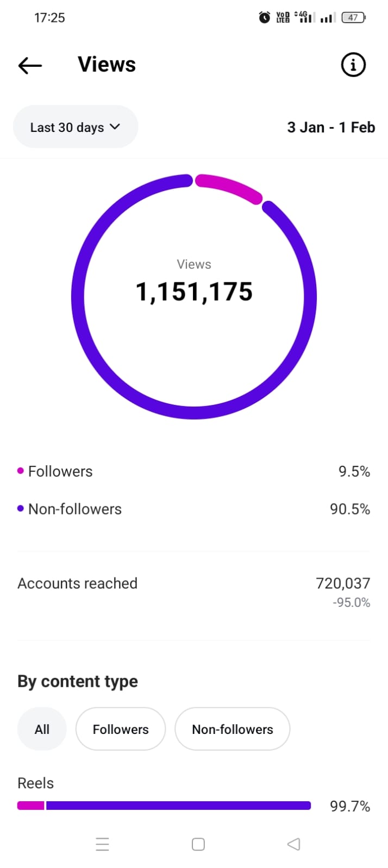The image size is (388, 868).
Task: Select the Followers filter chip
Action: (121, 729)
